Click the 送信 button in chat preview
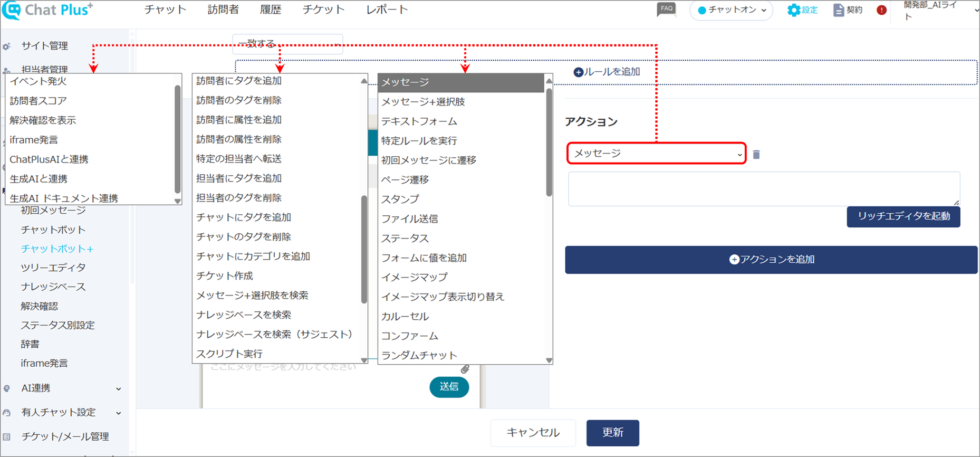The image size is (980, 457). pyautogui.click(x=449, y=387)
